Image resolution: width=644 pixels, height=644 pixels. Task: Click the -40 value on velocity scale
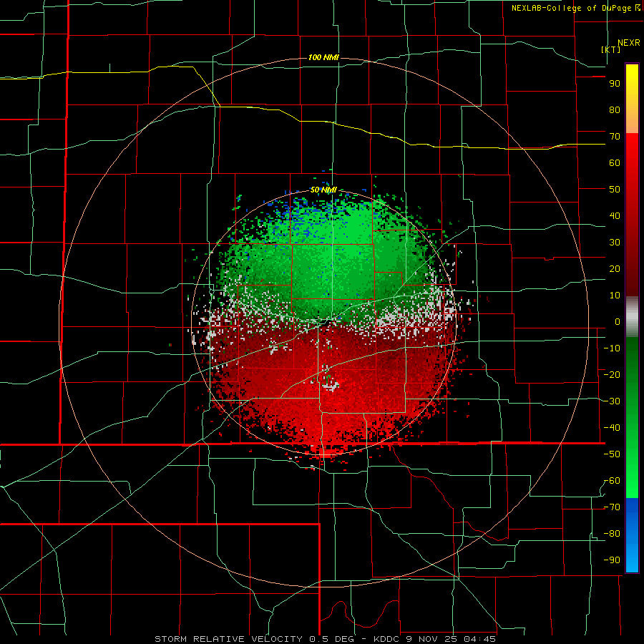point(612,428)
